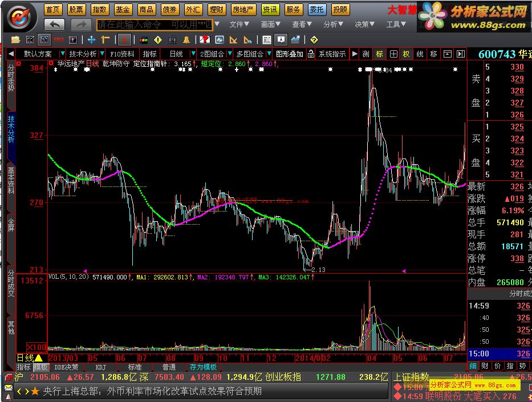Open the 工具 menu

pos(396,25)
